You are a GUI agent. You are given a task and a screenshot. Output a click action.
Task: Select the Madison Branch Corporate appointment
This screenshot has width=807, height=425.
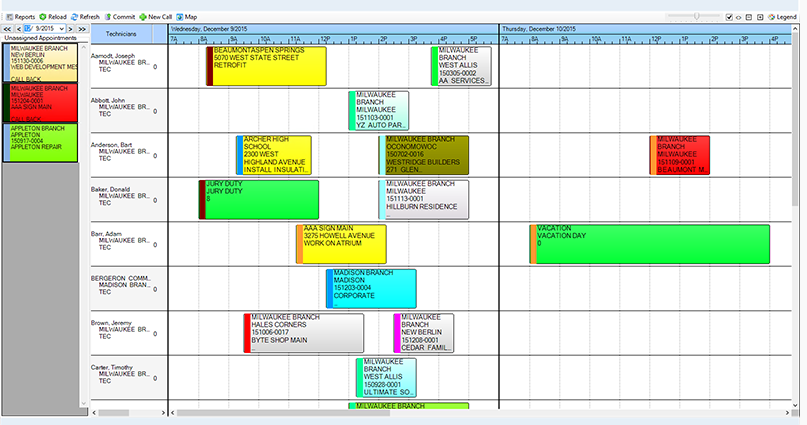(x=371, y=289)
